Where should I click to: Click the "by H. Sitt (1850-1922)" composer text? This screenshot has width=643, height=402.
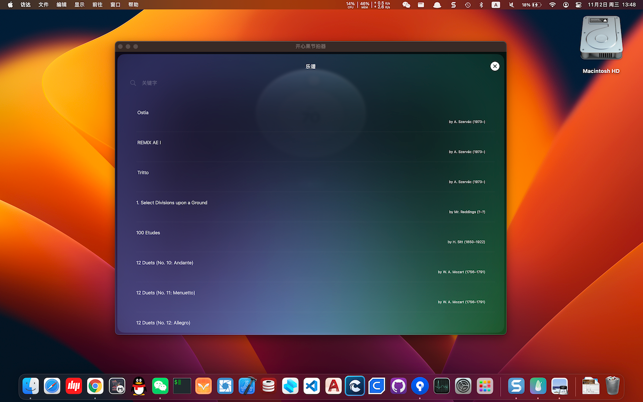pyautogui.click(x=466, y=242)
